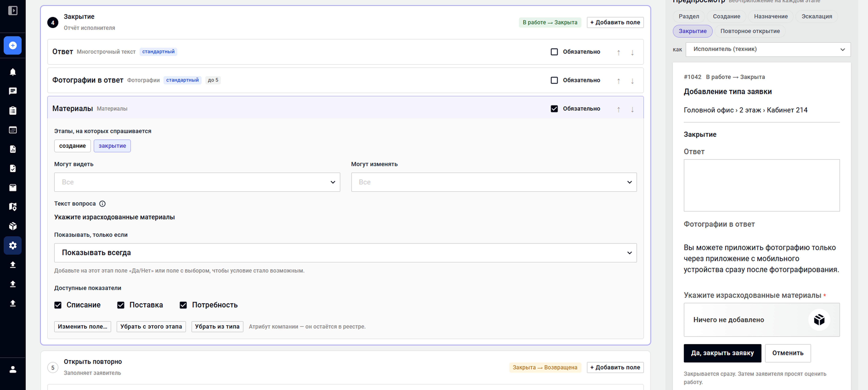Open the archive box sidebar icon

click(x=13, y=188)
